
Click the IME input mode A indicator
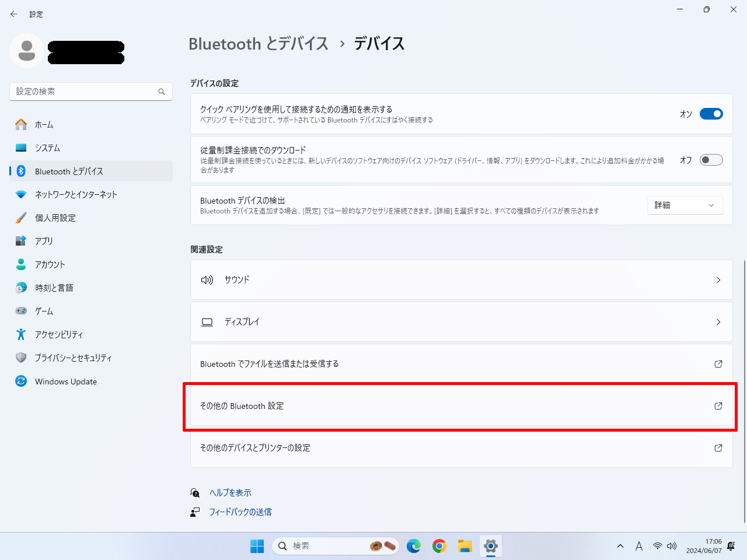[x=639, y=546]
